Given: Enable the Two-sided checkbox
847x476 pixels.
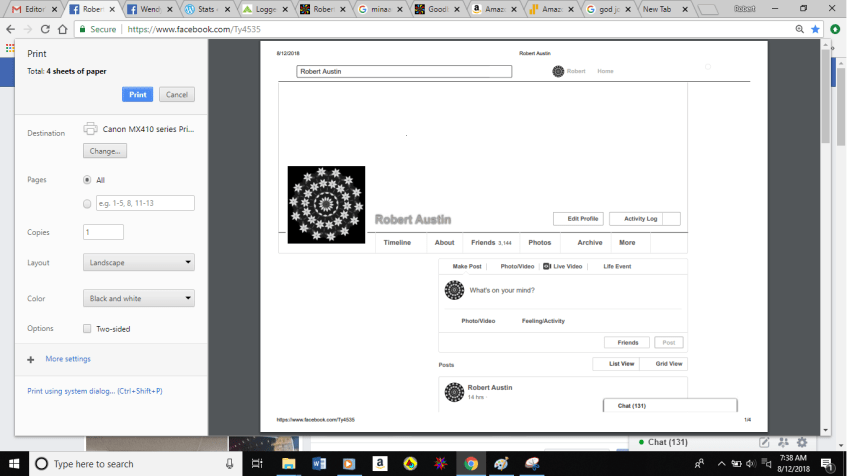Looking at the screenshot, I should tap(87, 328).
